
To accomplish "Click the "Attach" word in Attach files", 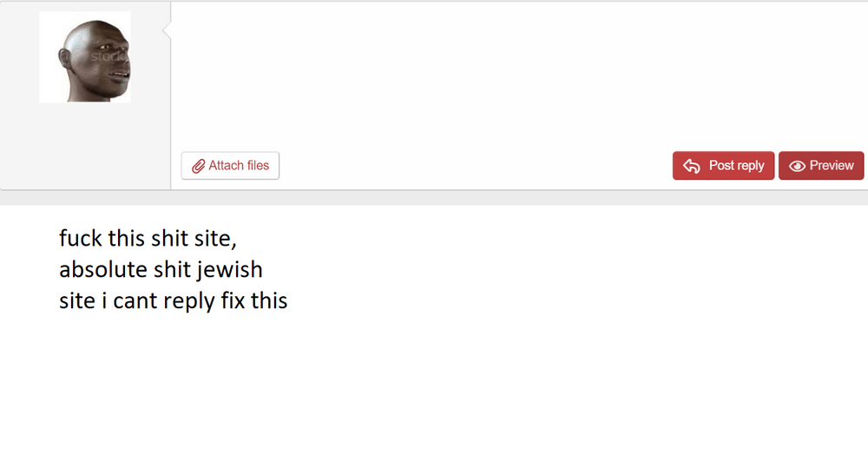I will (227, 166).
